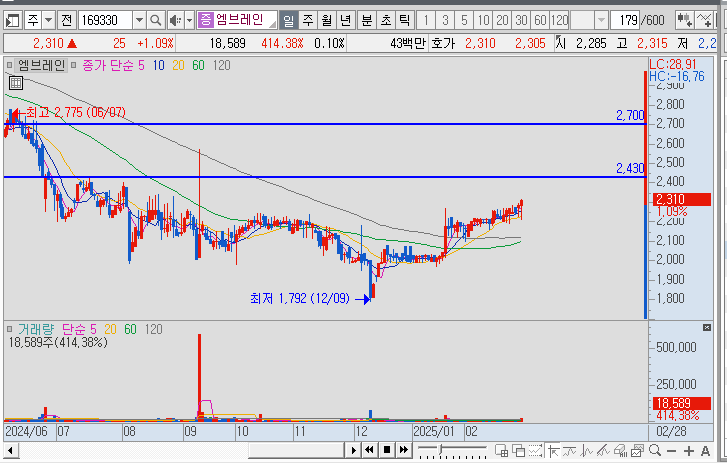Click the 02/28 date label
Viewport: 727px width, 463px height.
pos(671,431)
